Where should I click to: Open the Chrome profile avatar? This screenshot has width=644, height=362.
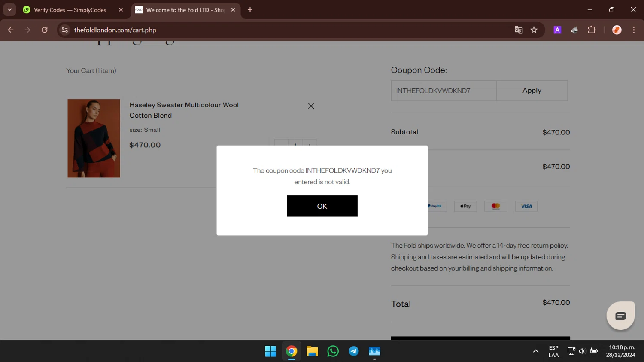click(617, 30)
